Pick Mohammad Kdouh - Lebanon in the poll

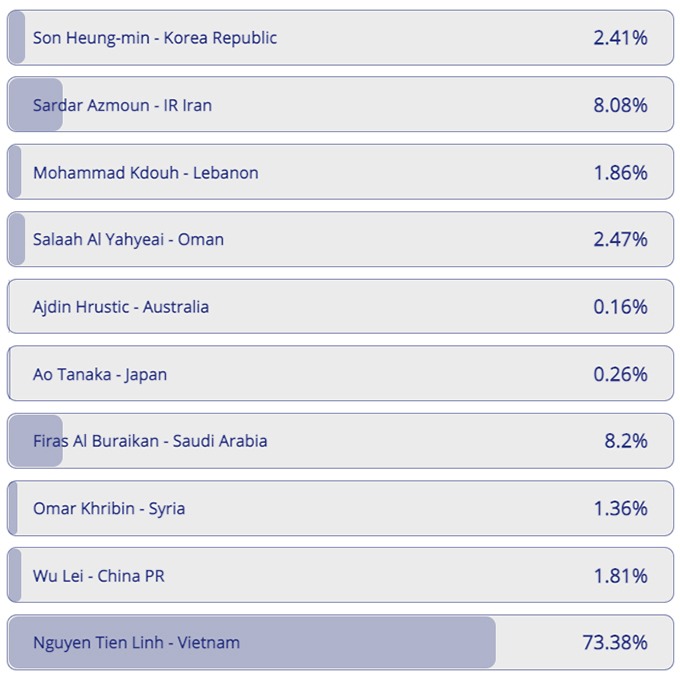145,172
